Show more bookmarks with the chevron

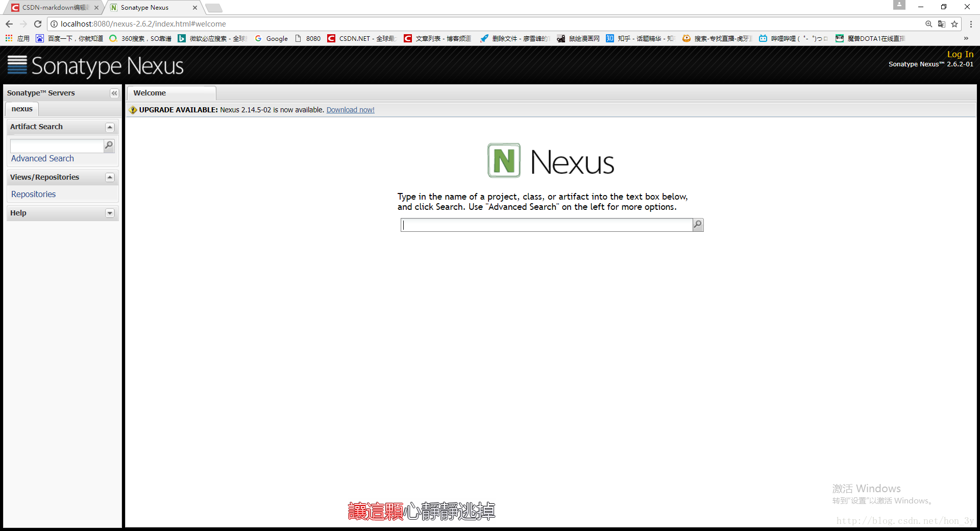(966, 38)
